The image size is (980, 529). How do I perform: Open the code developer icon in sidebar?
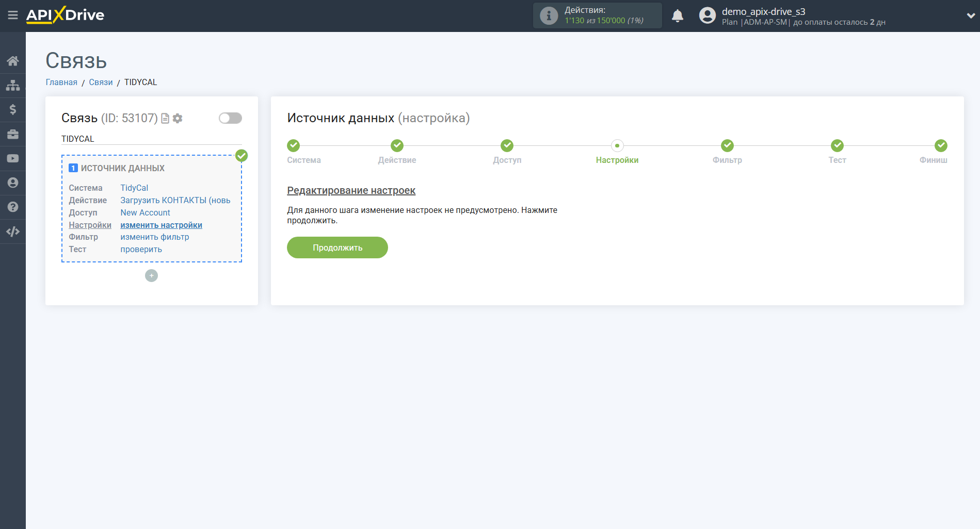pyautogui.click(x=13, y=232)
